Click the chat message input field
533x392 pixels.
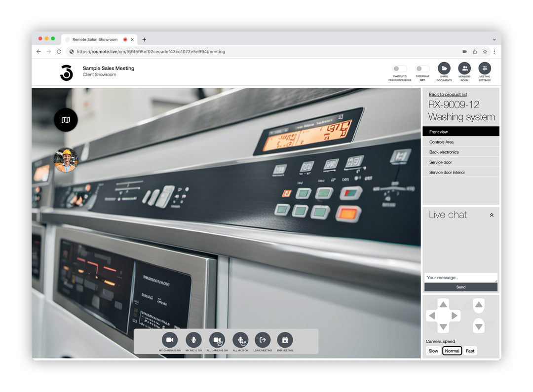[460, 277]
